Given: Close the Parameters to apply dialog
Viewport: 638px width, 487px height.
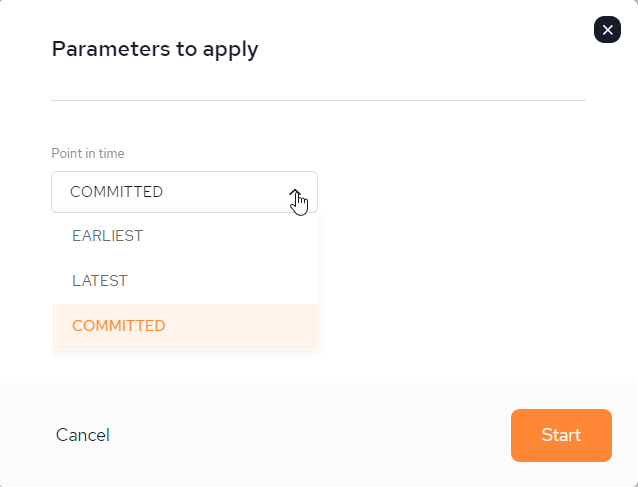Looking at the screenshot, I should [607, 30].
